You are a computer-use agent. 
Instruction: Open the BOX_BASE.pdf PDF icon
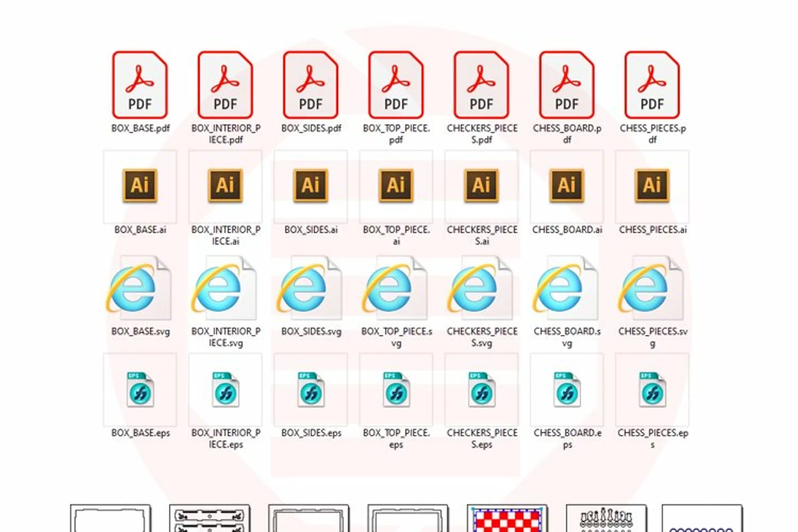(140, 85)
